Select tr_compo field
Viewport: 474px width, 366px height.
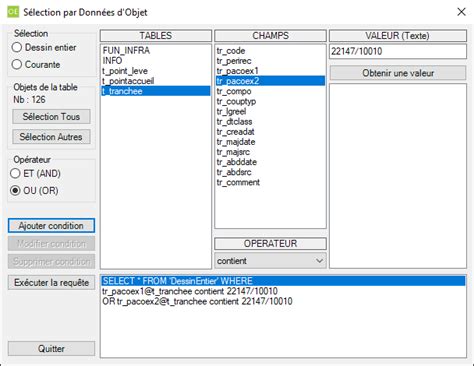point(270,91)
